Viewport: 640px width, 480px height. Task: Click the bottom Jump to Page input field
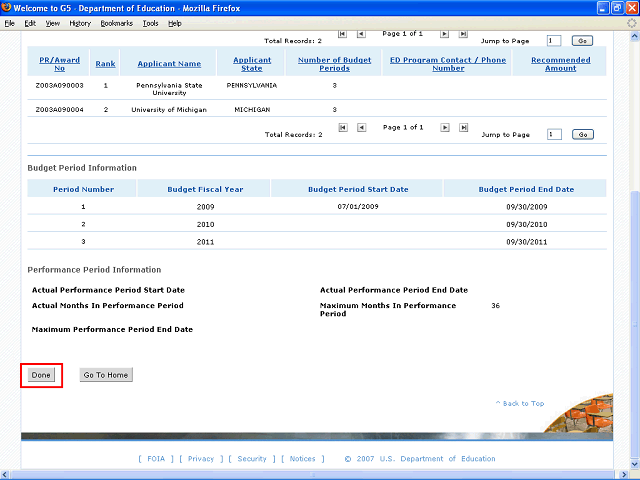coord(554,134)
